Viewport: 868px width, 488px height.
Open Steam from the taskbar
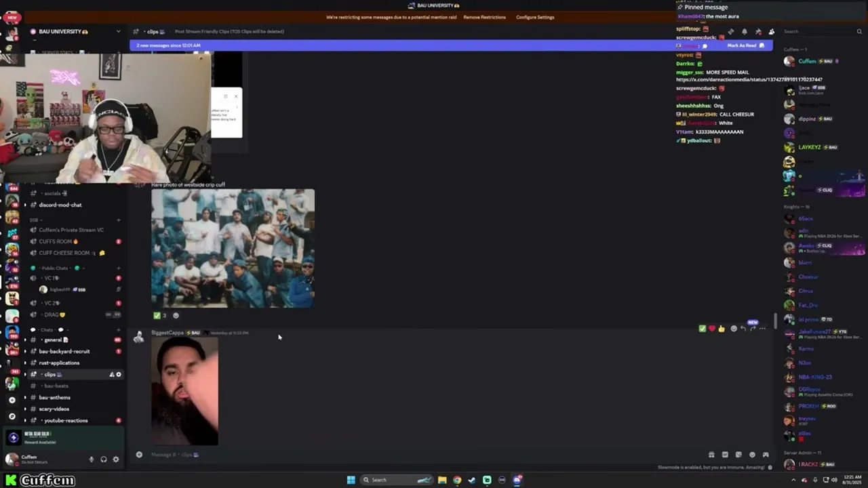(472, 480)
